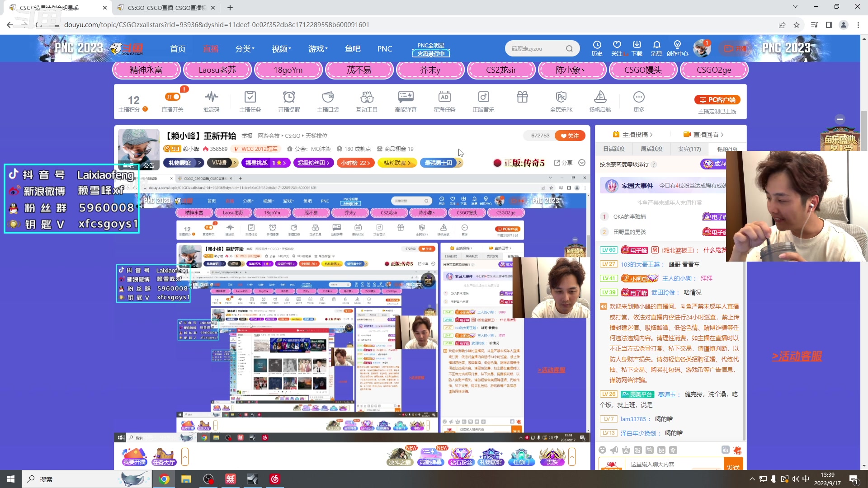This screenshot has height=488, width=868.
Task: Toggle the volume speaker icon in system tray
Action: point(795,479)
